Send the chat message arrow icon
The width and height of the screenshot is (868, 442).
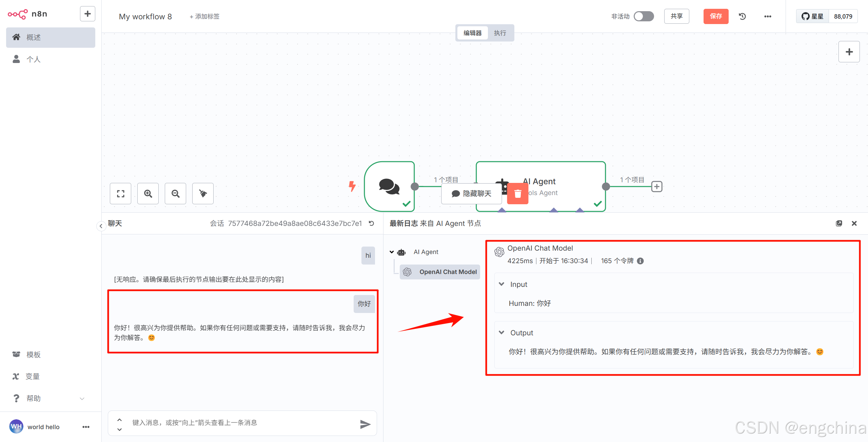tap(365, 424)
